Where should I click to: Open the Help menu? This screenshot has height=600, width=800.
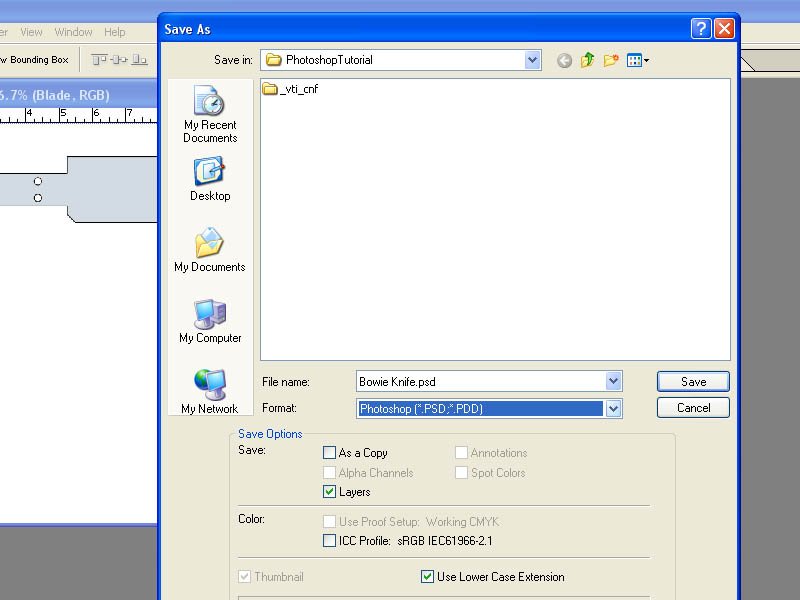point(115,32)
